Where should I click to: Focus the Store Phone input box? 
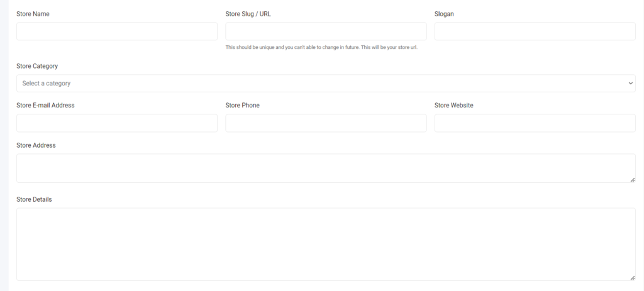click(326, 123)
